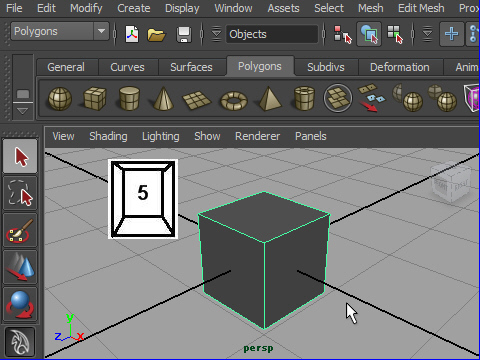The width and height of the screenshot is (480, 360).
Task: Open the Assets menu
Action: pyautogui.click(x=283, y=8)
